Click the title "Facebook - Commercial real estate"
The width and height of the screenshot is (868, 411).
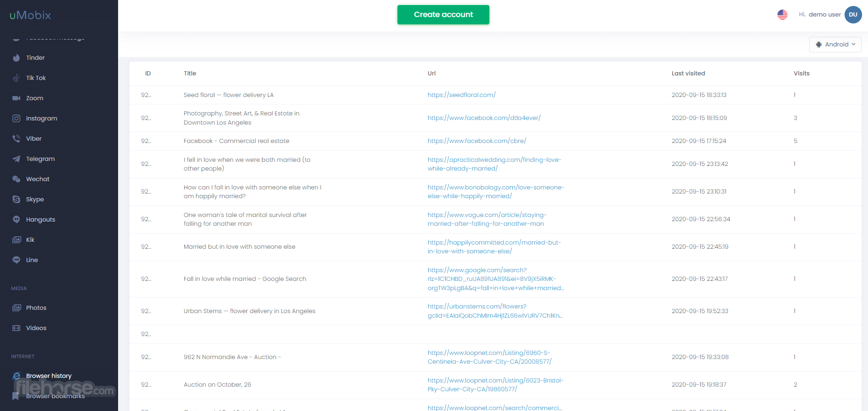[x=236, y=141]
